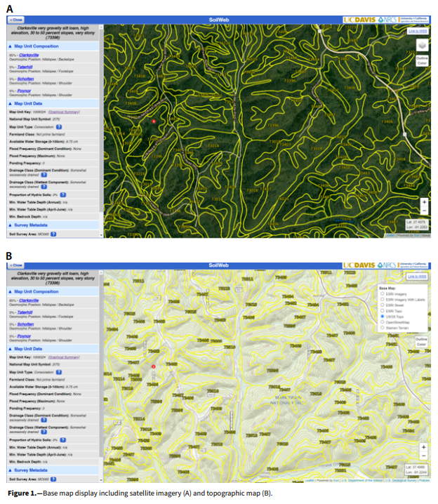Click help icon for Drainage Class Dominant Condition, panel B
The height and width of the screenshot is (504, 438).
(x=44, y=420)
